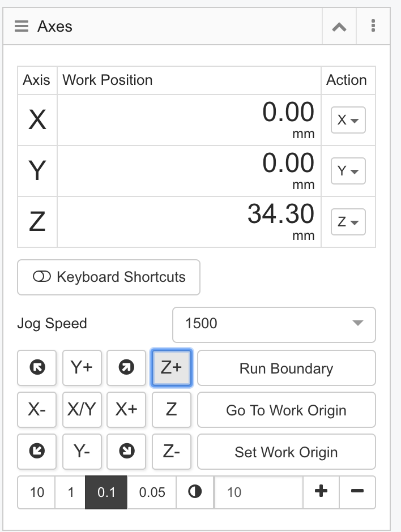This screenshot has width=401, height=532.
Task: Jog diagonally up-left with arrow icon
Action: point(37,368)
